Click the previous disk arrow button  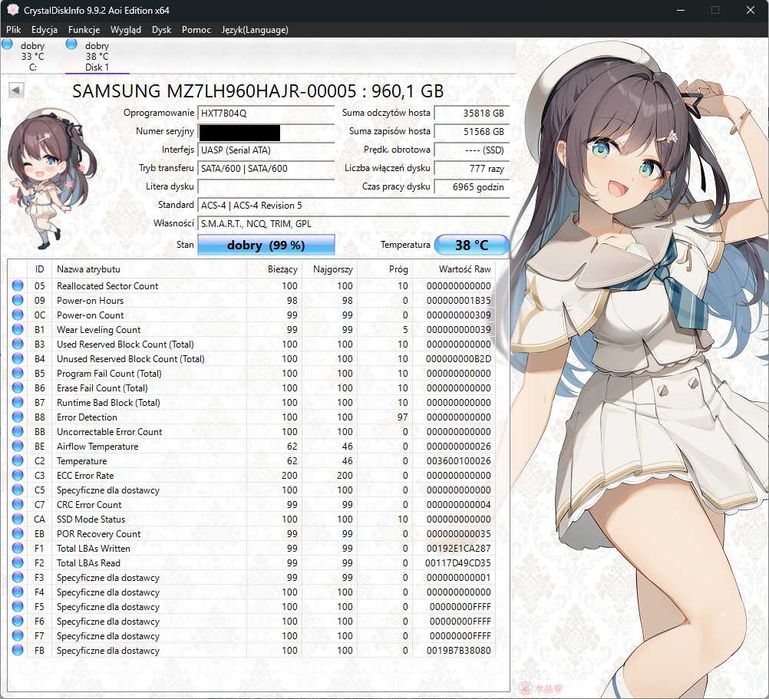click(x=16, y=90)
